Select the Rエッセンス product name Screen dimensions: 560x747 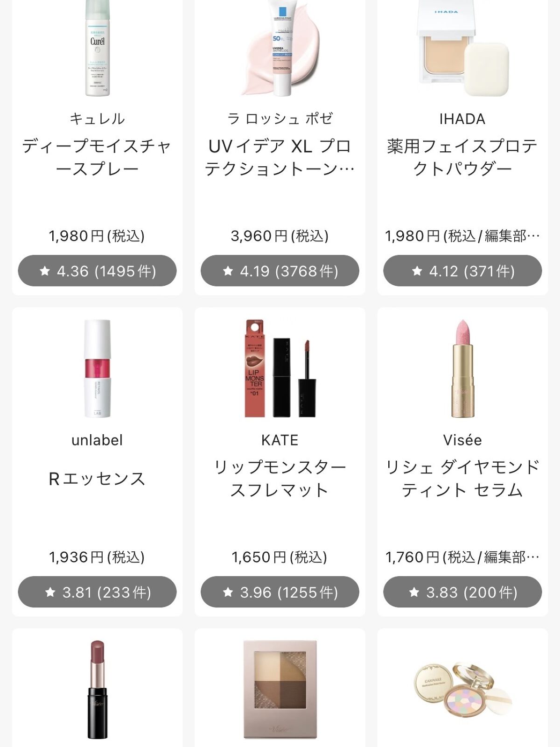point(97,479)
